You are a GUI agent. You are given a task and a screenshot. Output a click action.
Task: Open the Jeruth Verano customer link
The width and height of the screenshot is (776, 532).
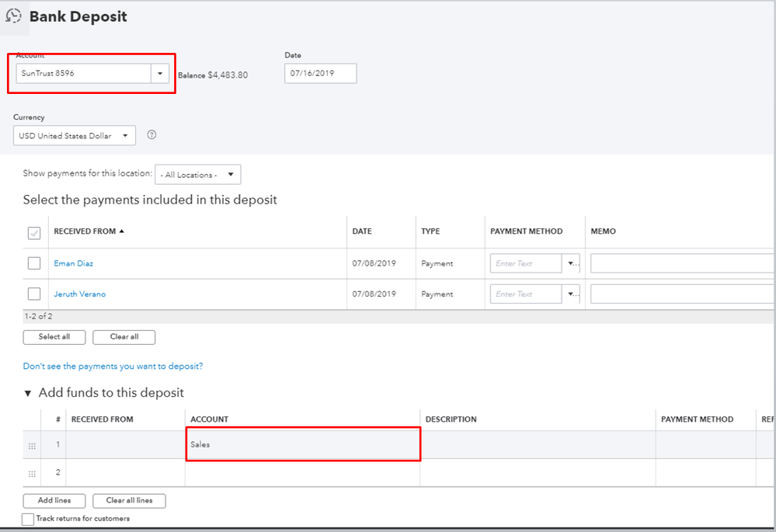(79, 294)
